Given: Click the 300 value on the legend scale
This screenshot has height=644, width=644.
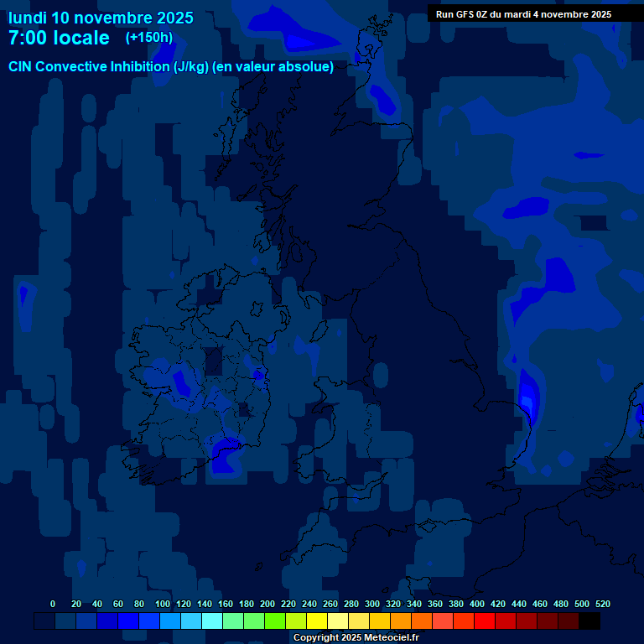Looking at the screenshot, I should [x=372, y=604].
